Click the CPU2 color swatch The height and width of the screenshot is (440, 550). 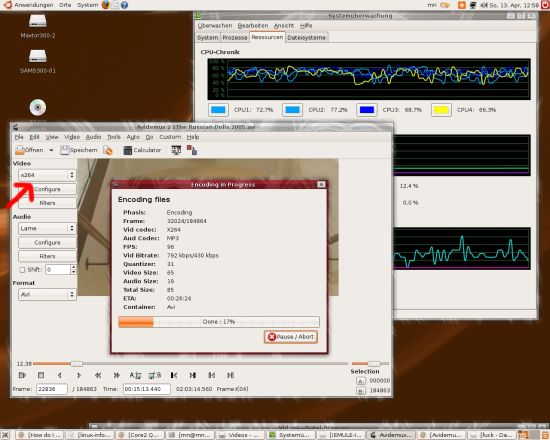pos(293,110)
